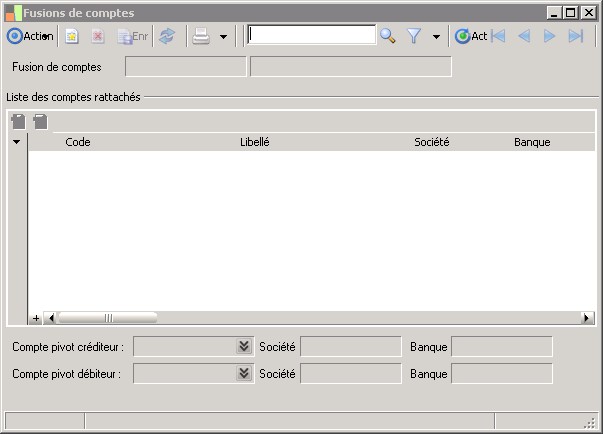The image size is (603, 434).
Task: Minimize the Fusions de comptes window
Action: coord(554,13)
